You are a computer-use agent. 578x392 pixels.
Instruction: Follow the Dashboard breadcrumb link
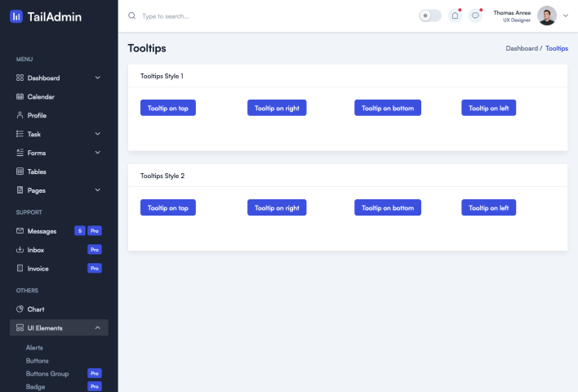tap(522, 49)
